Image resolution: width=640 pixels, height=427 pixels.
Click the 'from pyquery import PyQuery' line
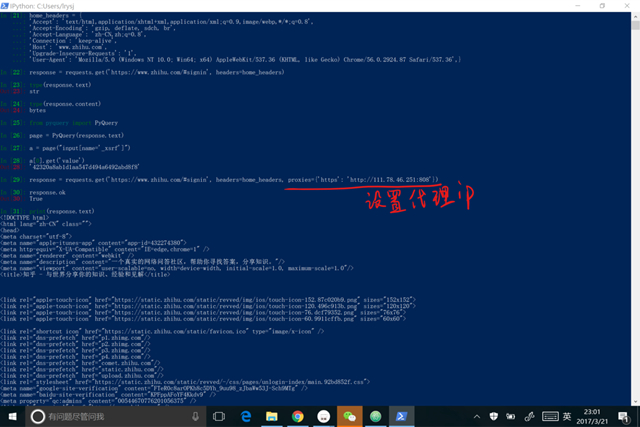[73, 123]
